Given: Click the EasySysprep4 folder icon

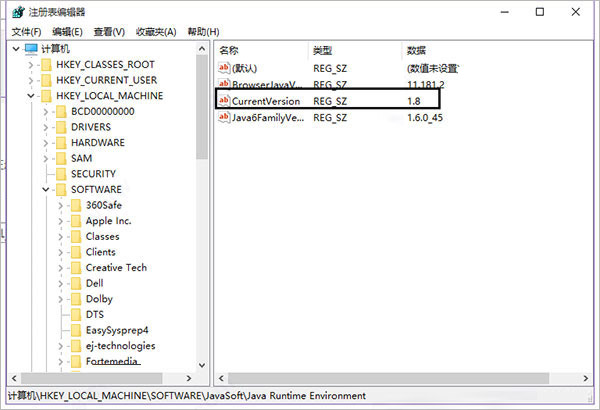Looking at the screenshot, I should [x=76, y=330].
